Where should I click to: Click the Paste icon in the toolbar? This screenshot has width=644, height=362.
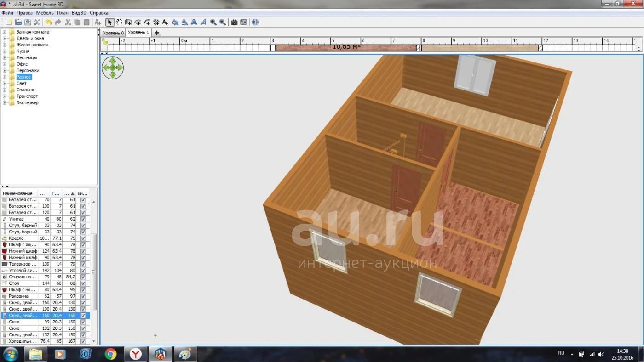(x=86, y=22)
